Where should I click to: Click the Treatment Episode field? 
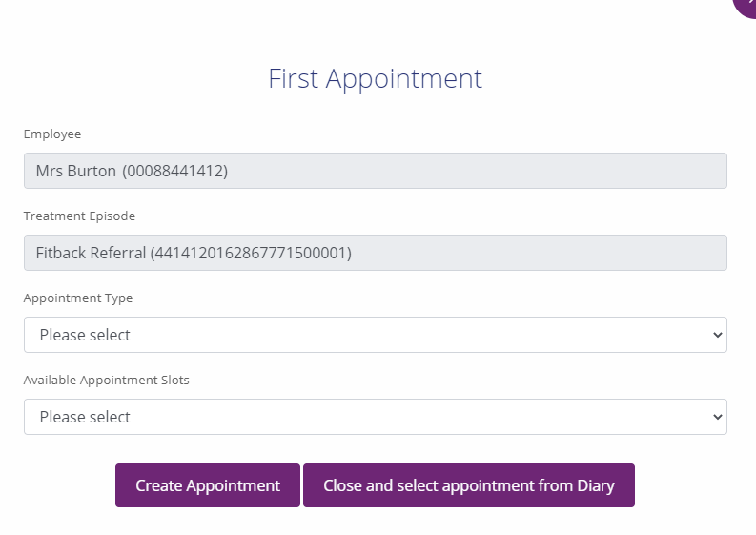point(375,253)
